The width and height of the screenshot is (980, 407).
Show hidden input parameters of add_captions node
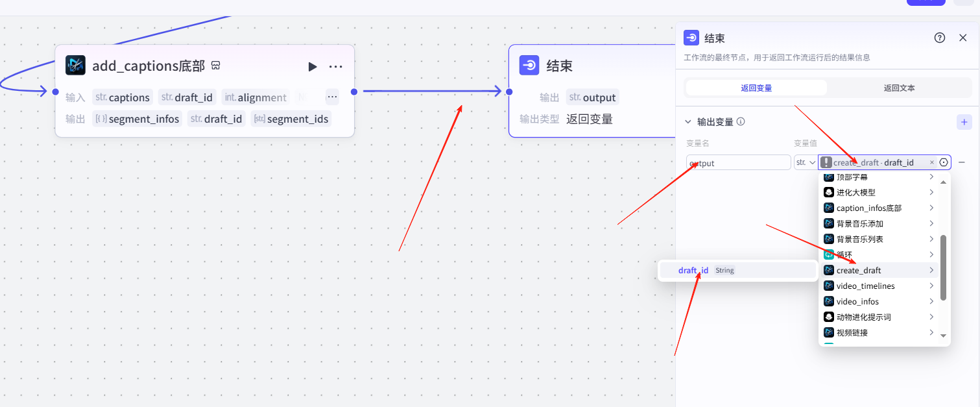(x=332, y=97)
